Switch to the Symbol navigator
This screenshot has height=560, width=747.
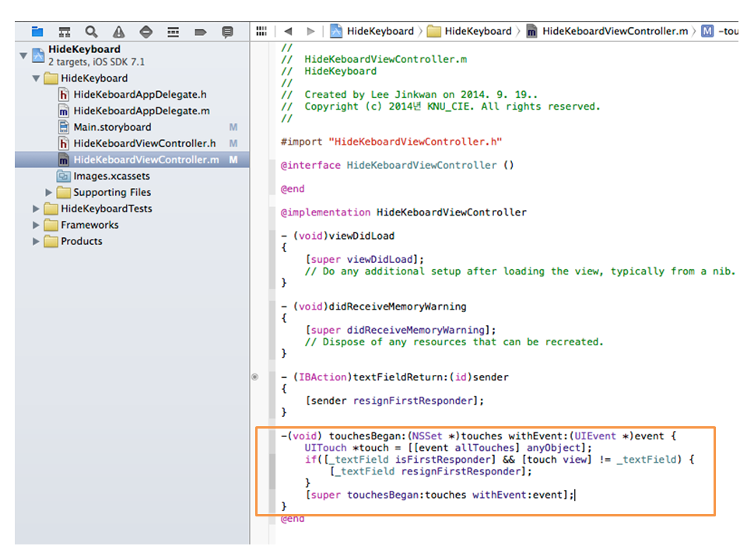pos(65,32)
